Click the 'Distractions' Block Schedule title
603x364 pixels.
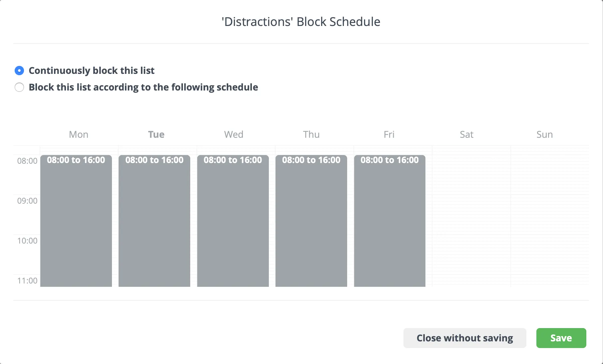pos(301,21)
